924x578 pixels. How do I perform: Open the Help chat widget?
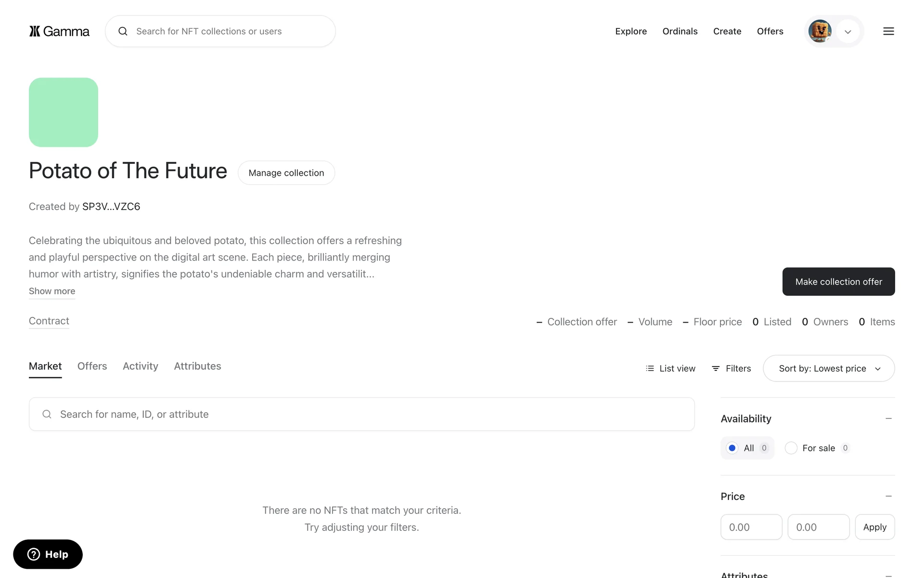[x=48, y=554]
